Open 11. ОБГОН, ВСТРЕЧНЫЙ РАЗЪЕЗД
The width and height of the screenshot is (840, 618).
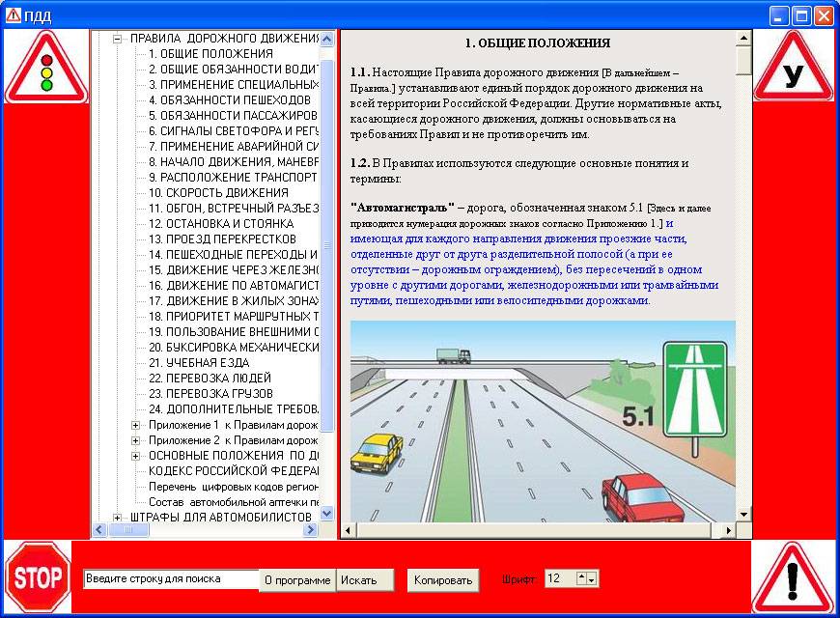(233, 209)
